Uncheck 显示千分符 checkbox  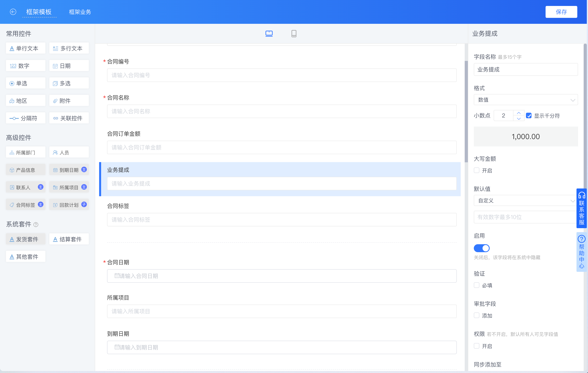529,116
